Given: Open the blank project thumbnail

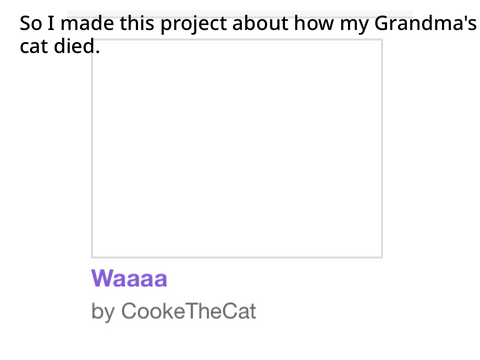Looking at the screenshot, I should coord(237,149).
